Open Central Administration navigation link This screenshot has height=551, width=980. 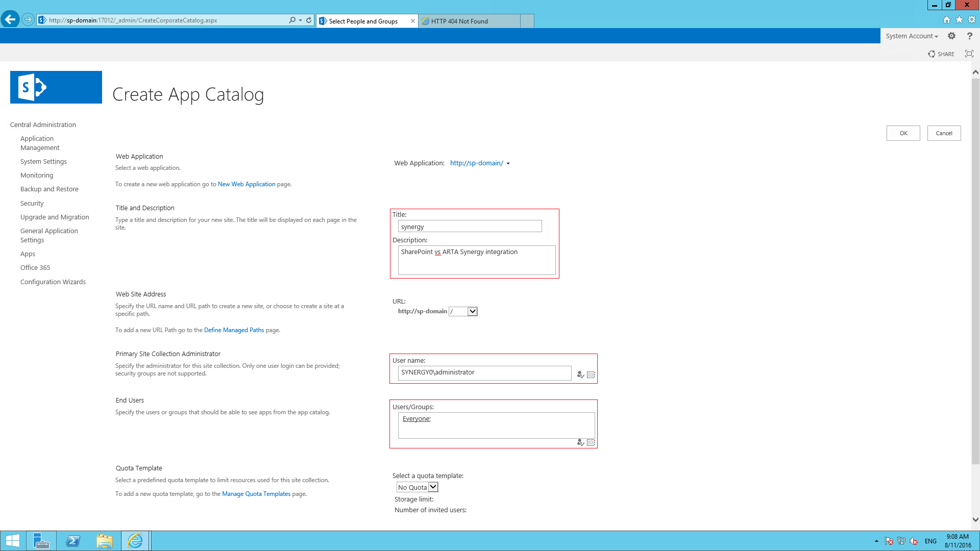[43, 124]
